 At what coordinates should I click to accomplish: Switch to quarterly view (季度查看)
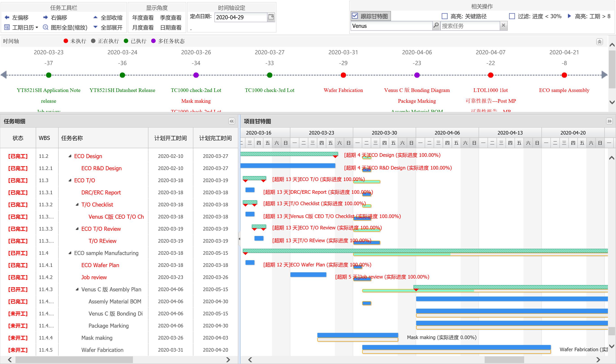click(171, 18)
